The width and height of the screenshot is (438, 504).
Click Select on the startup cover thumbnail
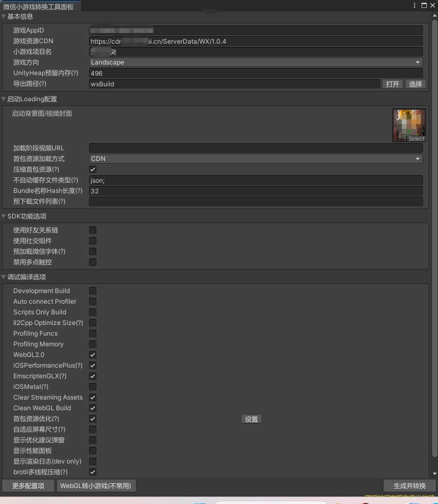tap(416, 139)
